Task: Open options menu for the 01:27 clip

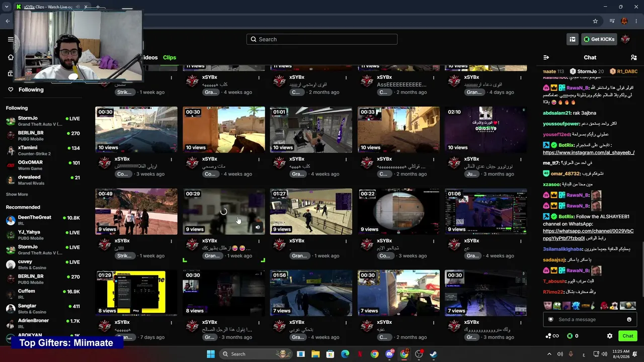Action: (346, 241)
